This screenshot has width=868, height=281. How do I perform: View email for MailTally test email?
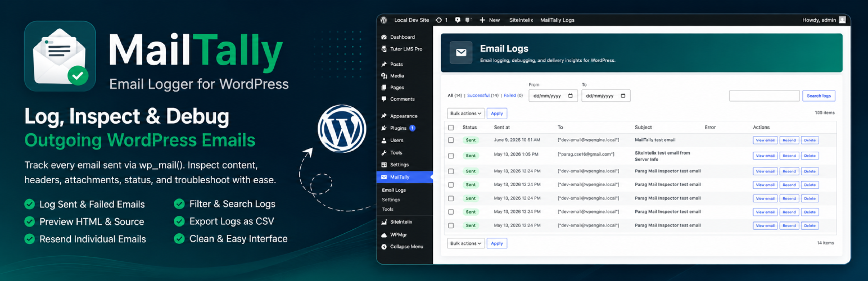click(x=765, y=140)
